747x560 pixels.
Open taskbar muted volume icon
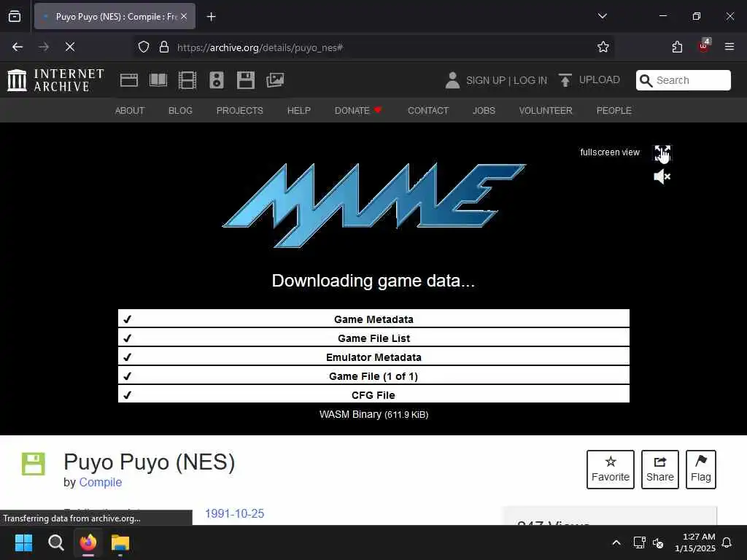point(658,542)
